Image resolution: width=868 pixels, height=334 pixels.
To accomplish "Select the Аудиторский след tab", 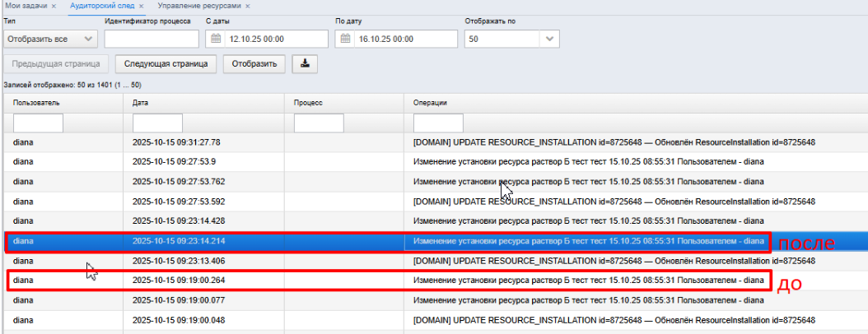I will (103, 6).
